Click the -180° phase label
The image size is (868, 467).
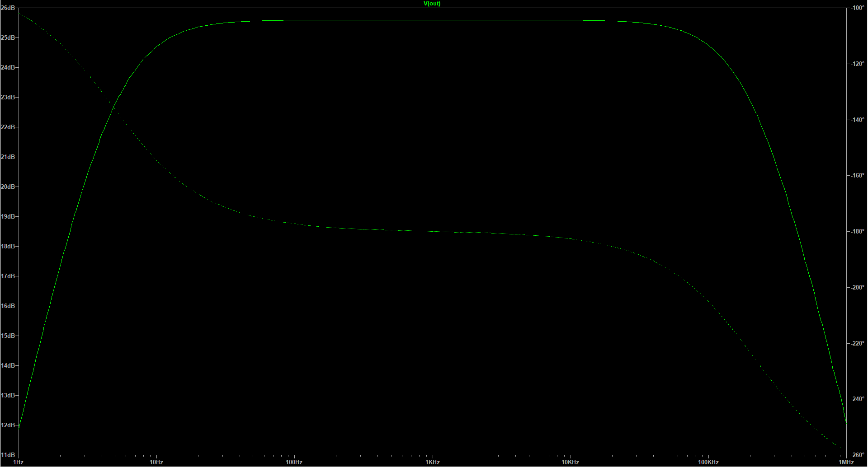point(858,232)
